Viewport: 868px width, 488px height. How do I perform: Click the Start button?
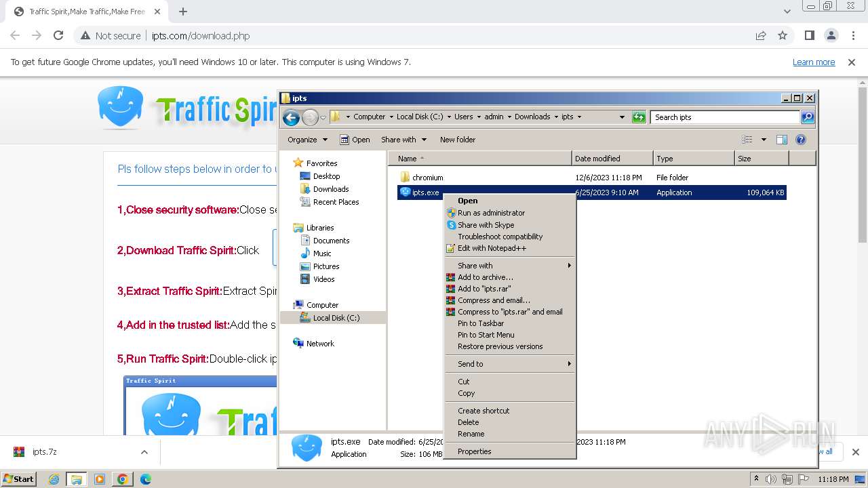[18, 479]
